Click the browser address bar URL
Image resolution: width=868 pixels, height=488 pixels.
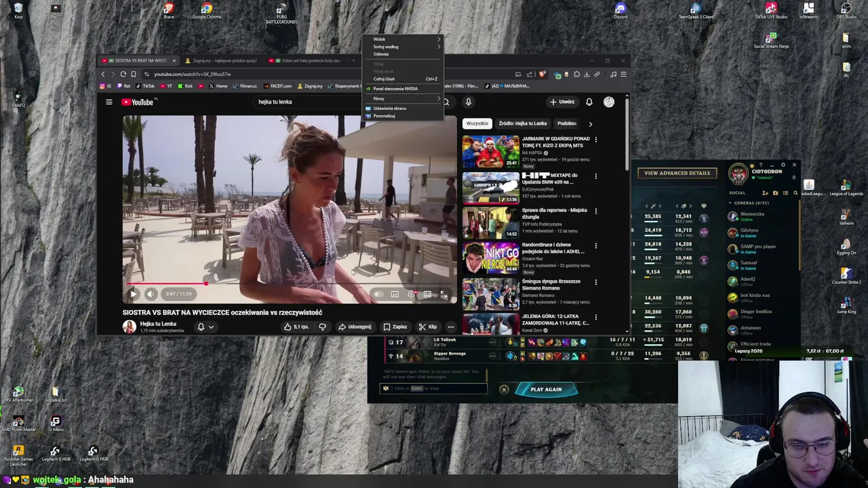(x=192, y=74)
